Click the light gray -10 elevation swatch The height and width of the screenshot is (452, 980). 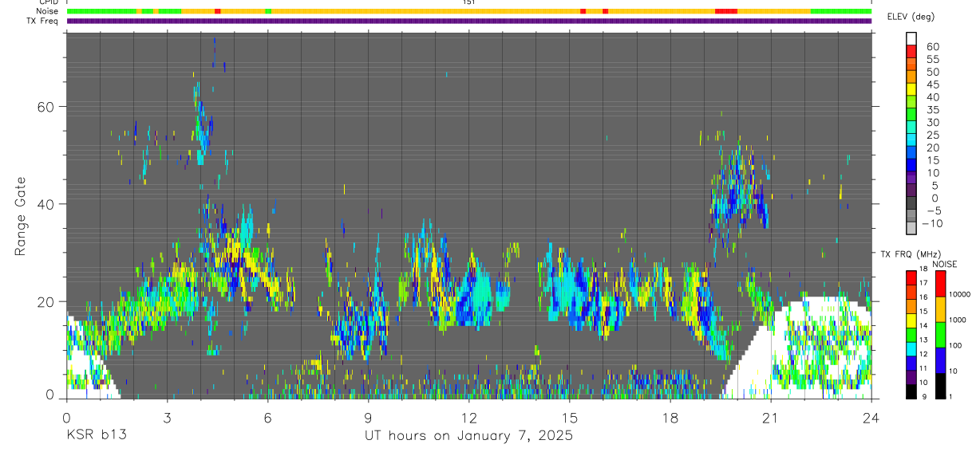[x=911, y=229]
